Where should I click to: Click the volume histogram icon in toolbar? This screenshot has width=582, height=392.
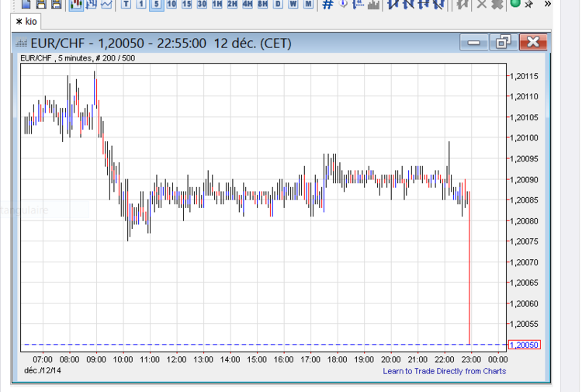[373, 5]
